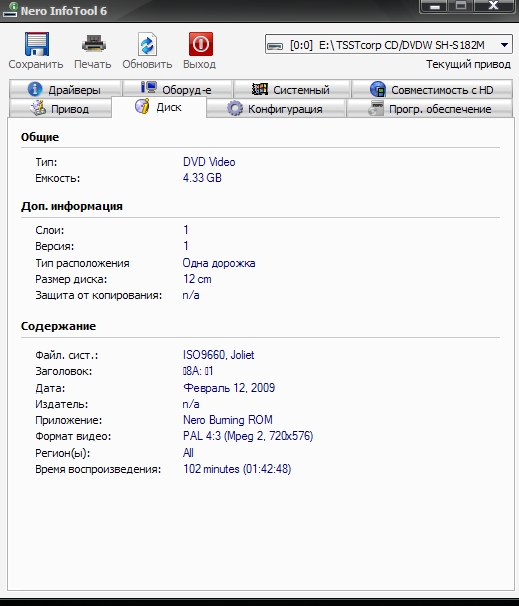This screenshot has width=519, height=606.
Task: Click the Windows flag icon on Системный tab
Action: 260,89
